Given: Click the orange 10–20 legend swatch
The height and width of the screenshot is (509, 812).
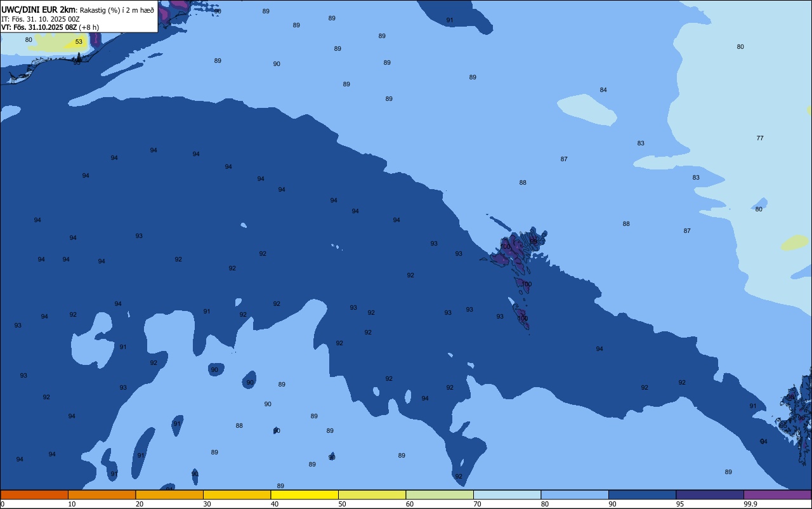Looking at the screenshot, I should [x=101, y=494].
